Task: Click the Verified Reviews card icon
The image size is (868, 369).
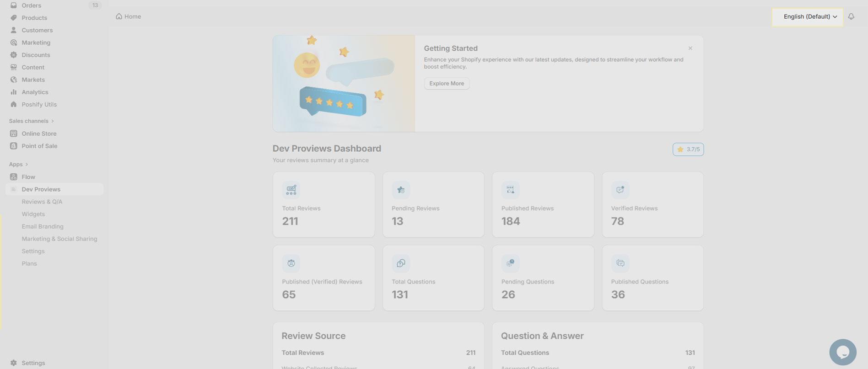Action: pyautogui.click(x=620, y=190)
